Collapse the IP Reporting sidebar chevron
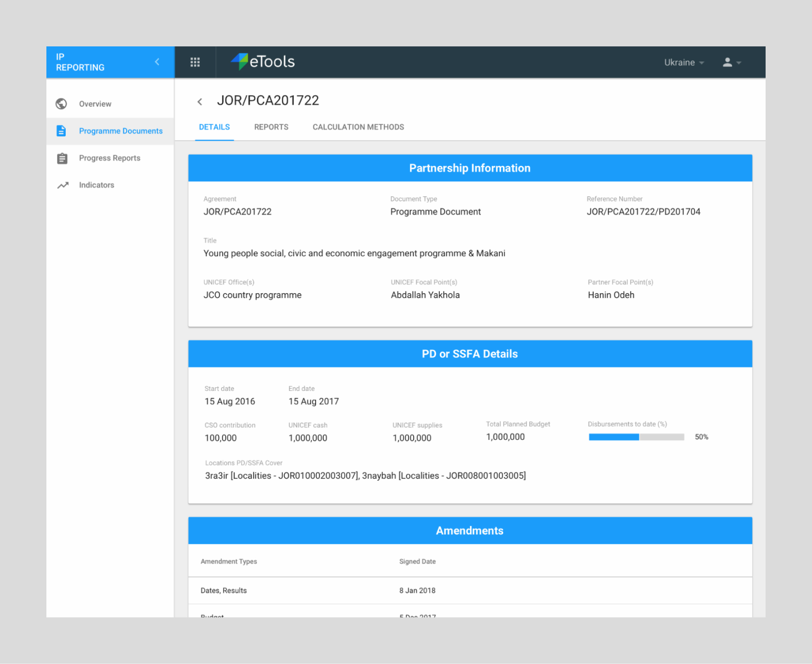This screenshot has height=664, width=812. [157, 62]
